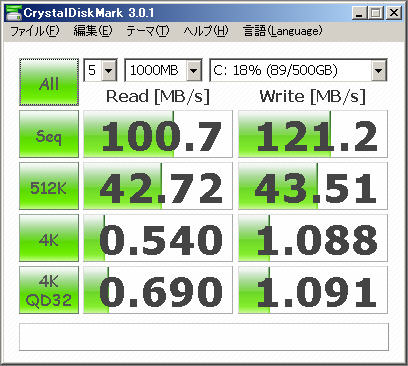Viewport: 408px width, 366px height.
Task: Click the CrystalDiskMark title bar icon
Action: pos(14,13)
